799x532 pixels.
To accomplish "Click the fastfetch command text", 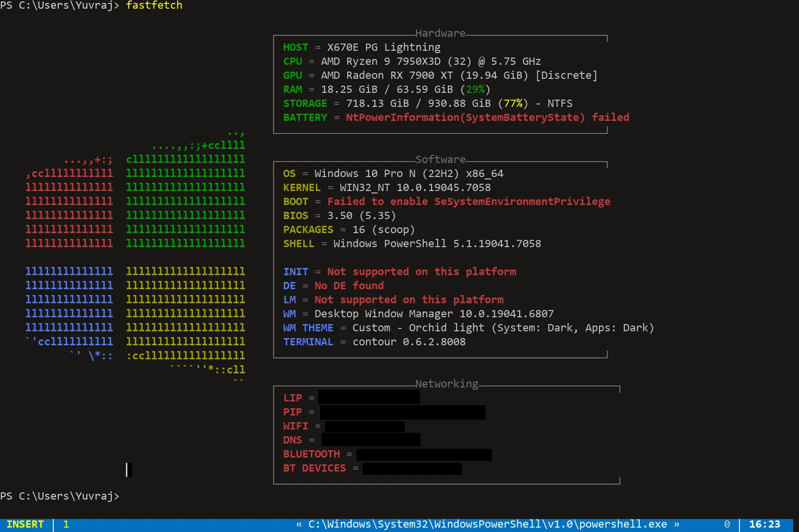I will point(154,5).
